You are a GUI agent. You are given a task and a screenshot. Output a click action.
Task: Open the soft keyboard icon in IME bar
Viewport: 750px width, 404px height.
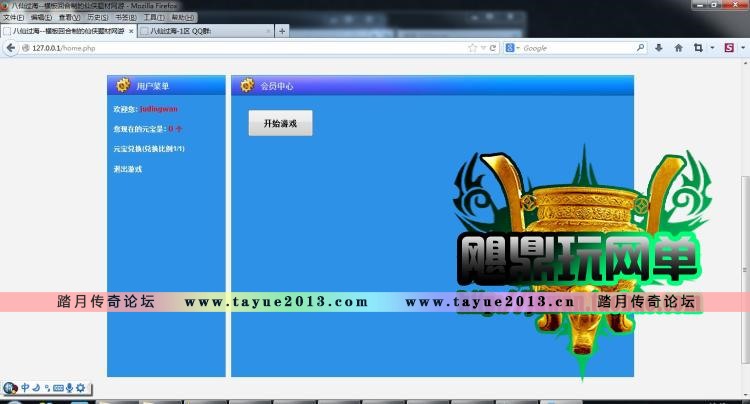pyautogui.click(x=58, y=388)
